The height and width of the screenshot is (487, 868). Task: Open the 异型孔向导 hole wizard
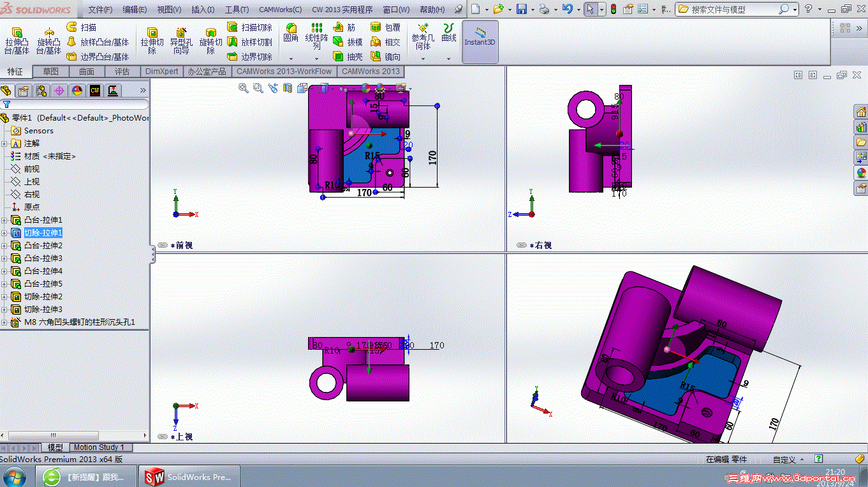[x=181, y=41]
